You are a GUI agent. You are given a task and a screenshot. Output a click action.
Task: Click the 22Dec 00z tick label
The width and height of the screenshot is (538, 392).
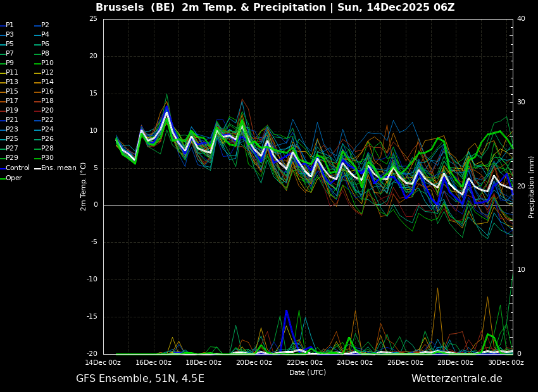(304, 362)
